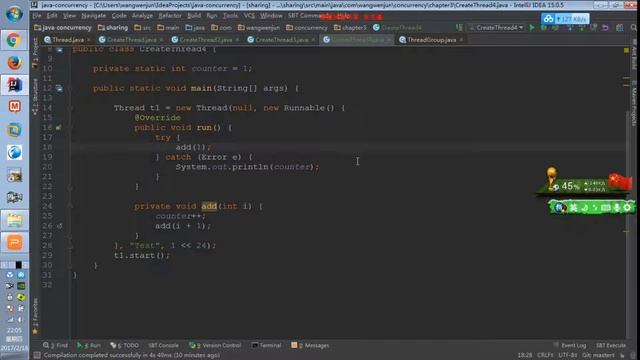Viewport: 640px width, 360px height.
Task: Open the Version Control tool window
Action: tap(215, 345)
